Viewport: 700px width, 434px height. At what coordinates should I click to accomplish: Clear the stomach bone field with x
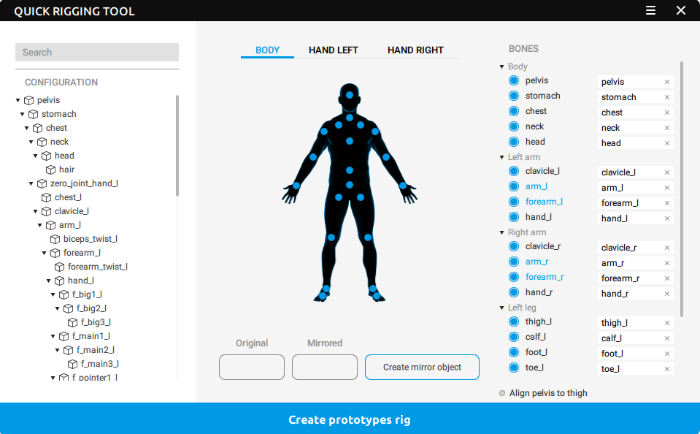[667, 97]
